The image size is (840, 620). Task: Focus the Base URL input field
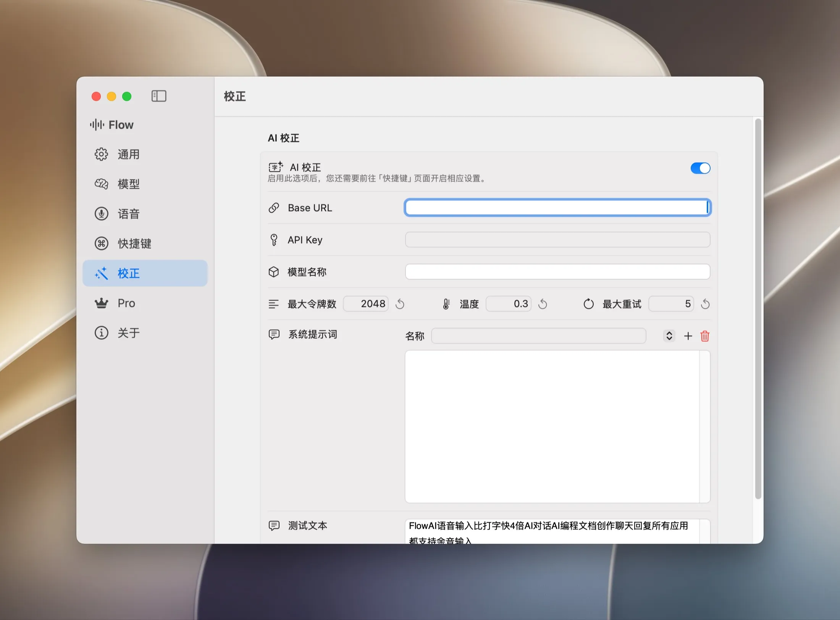(x=557, y=208)
